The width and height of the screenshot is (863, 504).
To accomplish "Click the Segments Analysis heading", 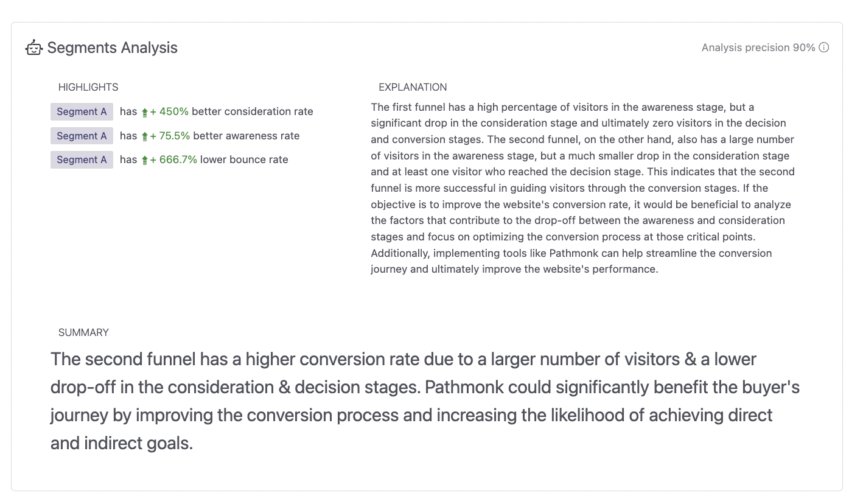I will pyautogui.click(x=113, y=48).
